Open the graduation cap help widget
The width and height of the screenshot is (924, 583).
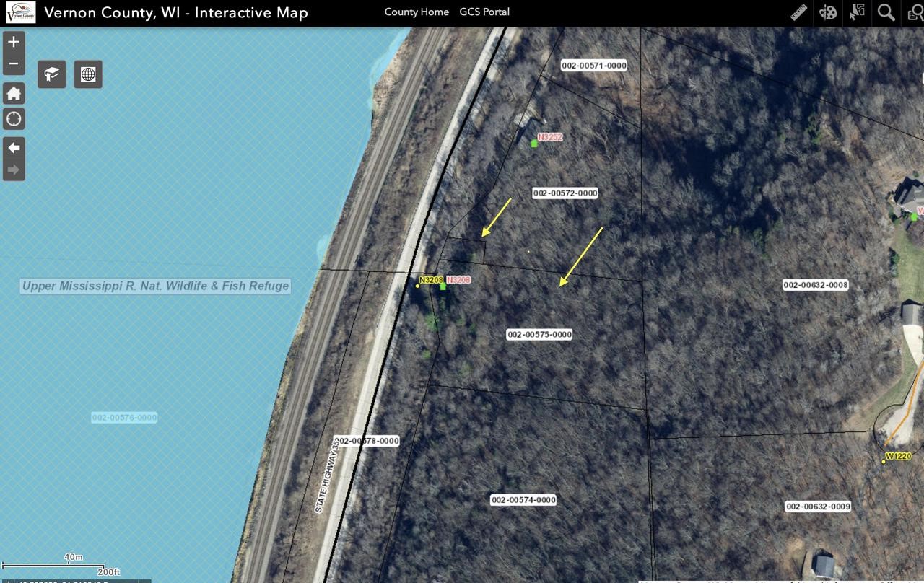pos(52,74)
